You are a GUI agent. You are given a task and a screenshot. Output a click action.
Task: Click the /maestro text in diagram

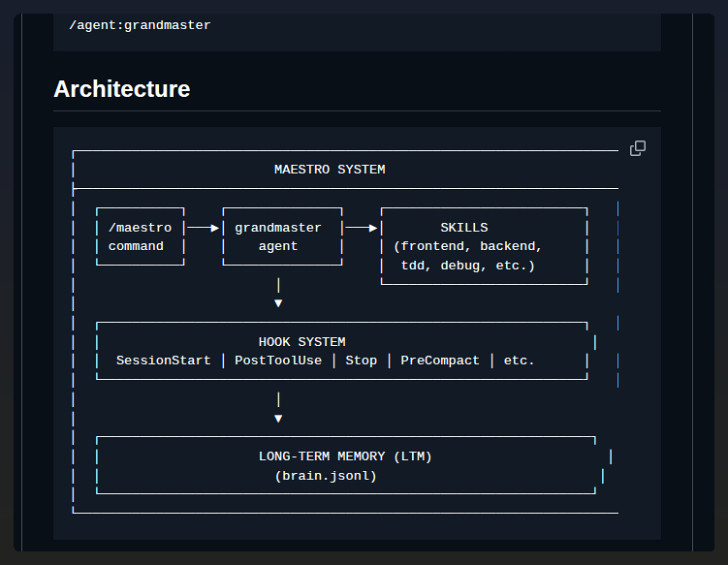(140, 228)
